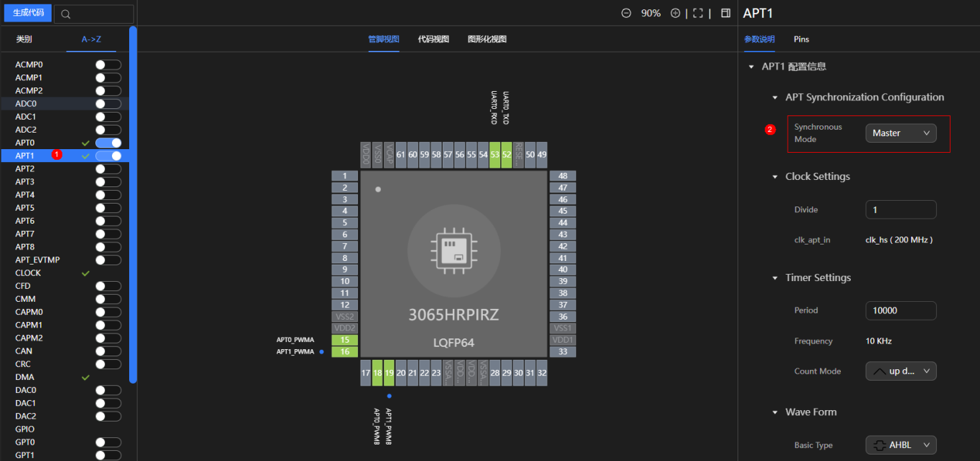The image size is (980, 461).
Task: Click the zoom out minus icon
Action: tap(626, 13)
